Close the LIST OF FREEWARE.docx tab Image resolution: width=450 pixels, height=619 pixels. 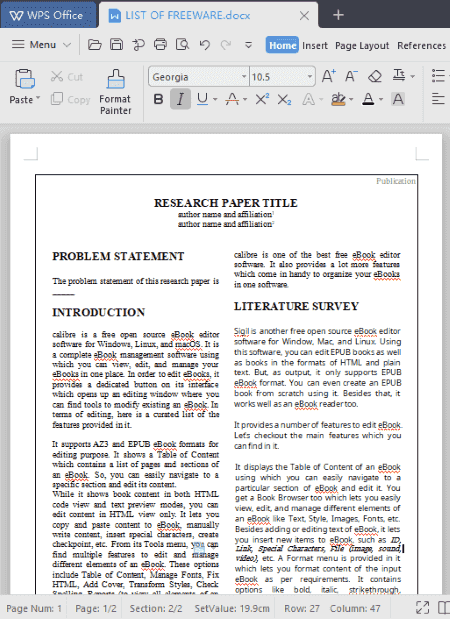(304, 15)
